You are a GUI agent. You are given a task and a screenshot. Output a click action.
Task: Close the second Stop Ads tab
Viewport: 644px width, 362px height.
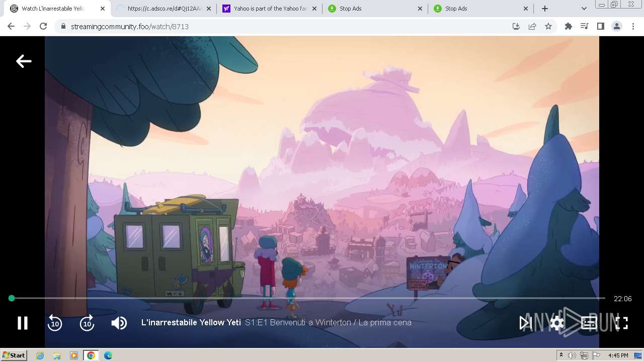tap(526, 9)
